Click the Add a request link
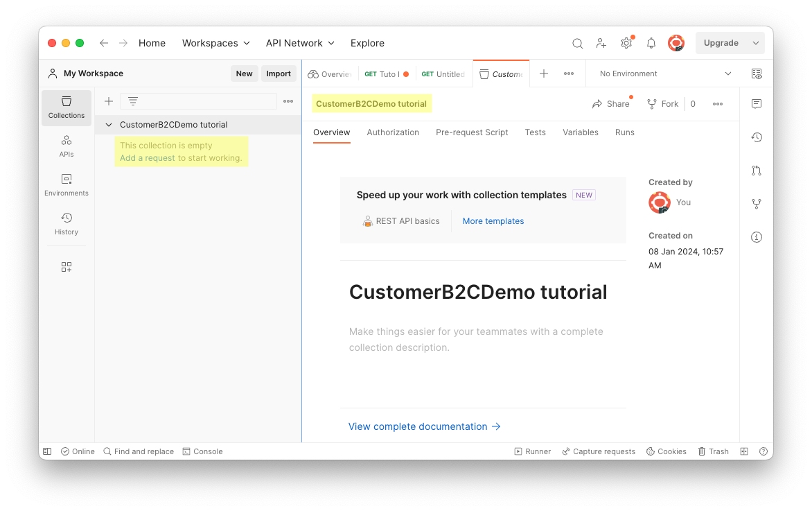Image resolution: width=812 pixels, height=511 pixels. (x=148, y=158)
